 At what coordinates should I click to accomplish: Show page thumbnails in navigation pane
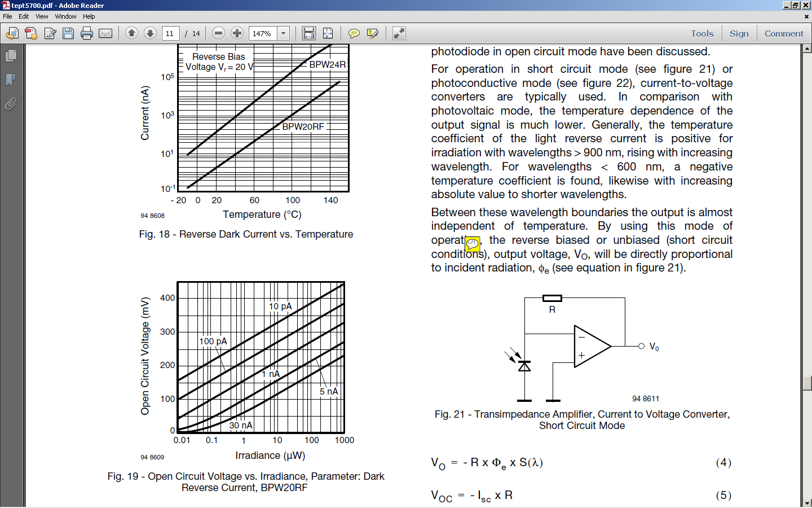pyautogui.click(x=11, y=56)
